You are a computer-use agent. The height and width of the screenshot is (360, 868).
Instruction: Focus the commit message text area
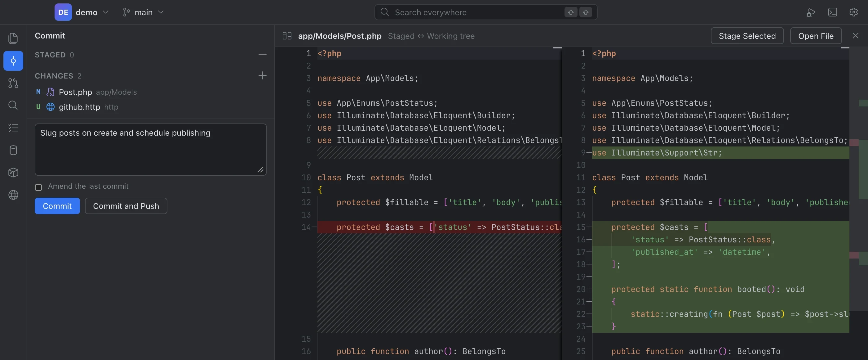click(150, 150)
